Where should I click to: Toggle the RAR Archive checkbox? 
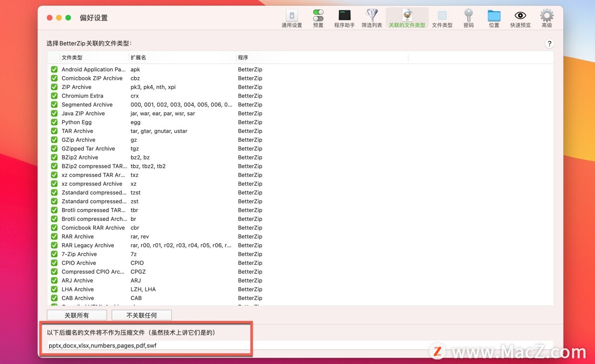(54, 237)
